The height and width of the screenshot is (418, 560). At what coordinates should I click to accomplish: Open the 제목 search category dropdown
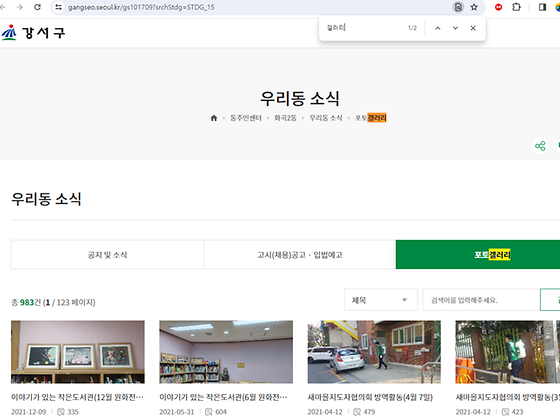click(x=381, y=300)
